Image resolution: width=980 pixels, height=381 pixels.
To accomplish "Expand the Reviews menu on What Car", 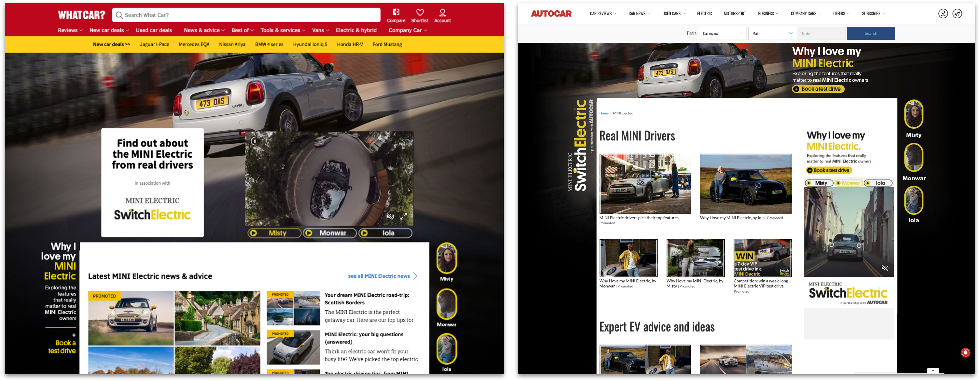I will 70,31.
